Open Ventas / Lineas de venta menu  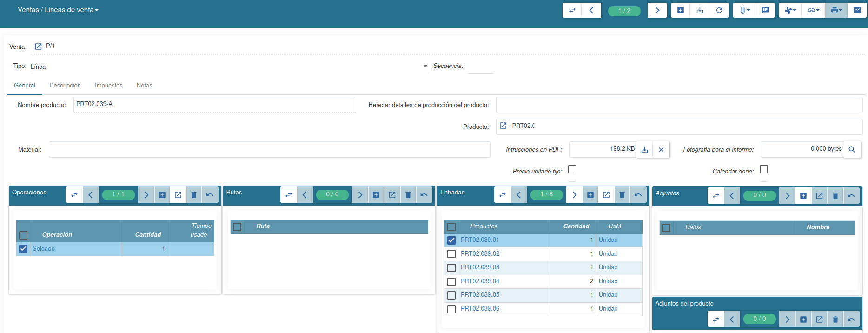pos(58,10)
